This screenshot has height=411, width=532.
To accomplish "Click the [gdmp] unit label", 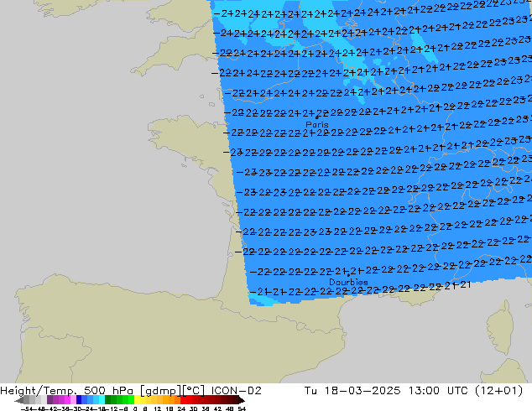I will 161,391.
